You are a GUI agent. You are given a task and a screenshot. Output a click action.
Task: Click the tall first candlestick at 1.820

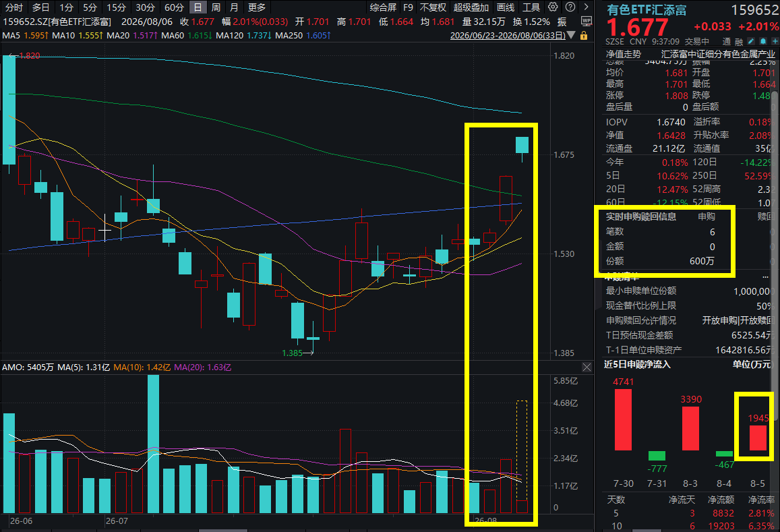coord(9,109)
